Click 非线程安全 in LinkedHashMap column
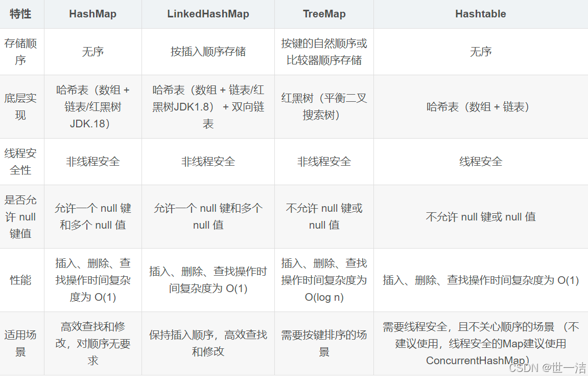This screenshot has width=588, height=378. [208, 162]
